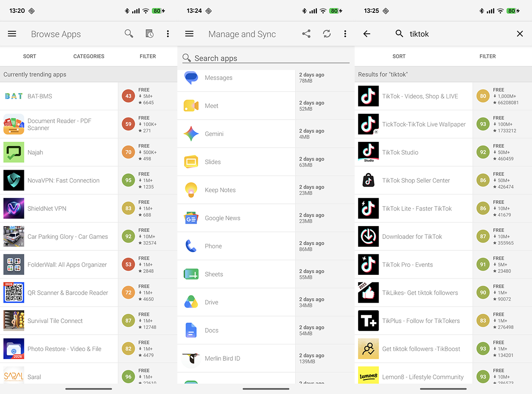This screenshot has height=394, width=532.
Task: Tap share icon in Manage and Sync
Action: pyautogui.click(x=306, y=34)
